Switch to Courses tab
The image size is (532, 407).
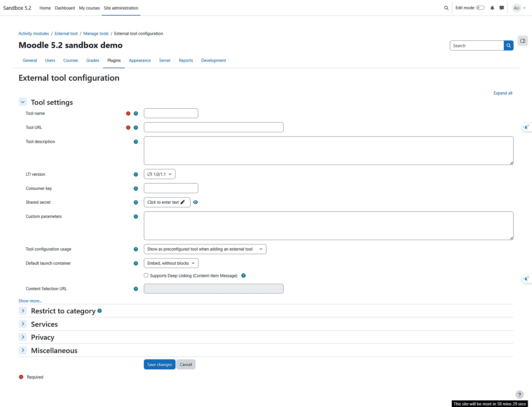(71, 60)
